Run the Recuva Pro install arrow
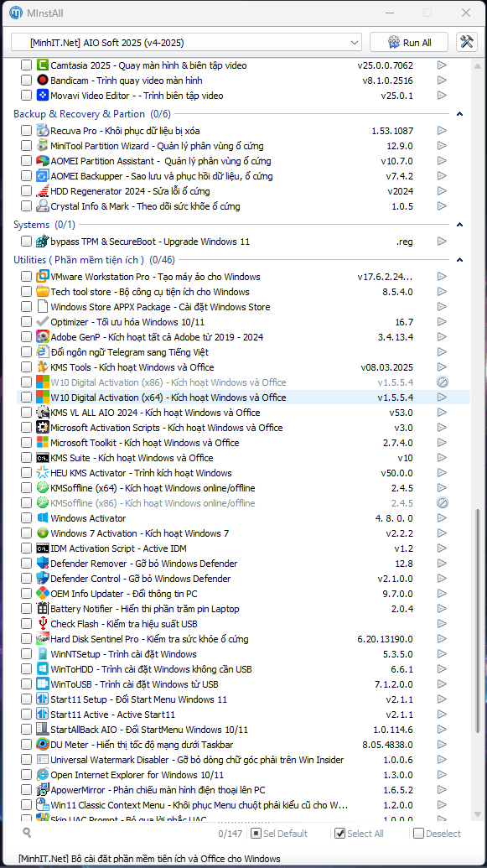 (442, 131)
